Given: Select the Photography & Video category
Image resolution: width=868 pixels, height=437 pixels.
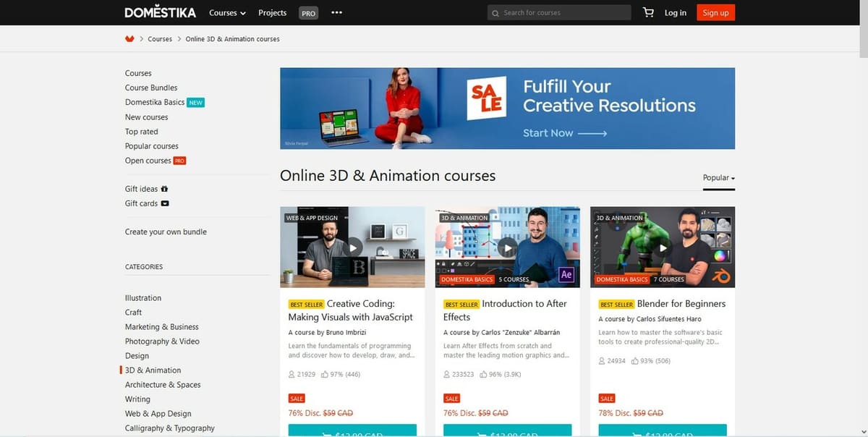Looking at the screenshot, I should coord(162,341).
